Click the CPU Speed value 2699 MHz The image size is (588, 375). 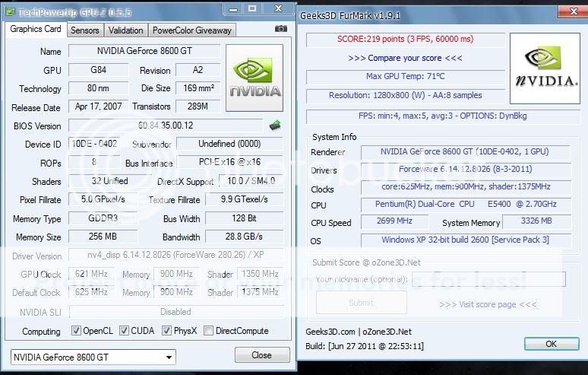pos(394,221)
